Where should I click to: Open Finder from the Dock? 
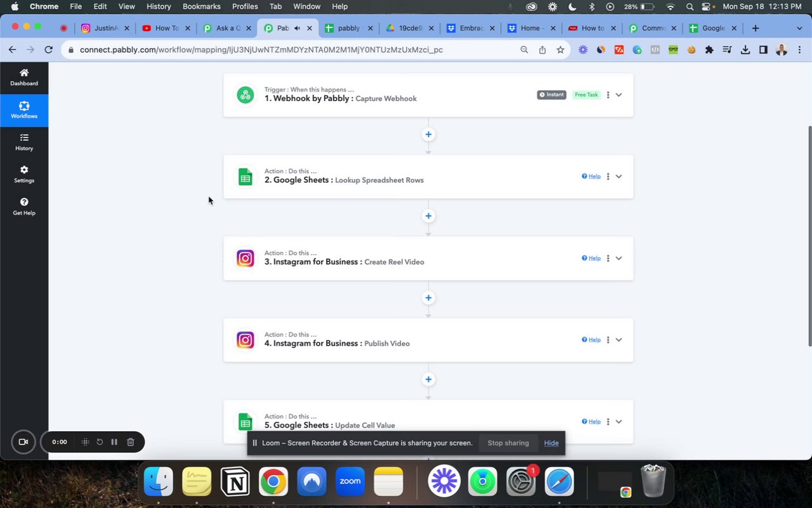coord(158,483)
